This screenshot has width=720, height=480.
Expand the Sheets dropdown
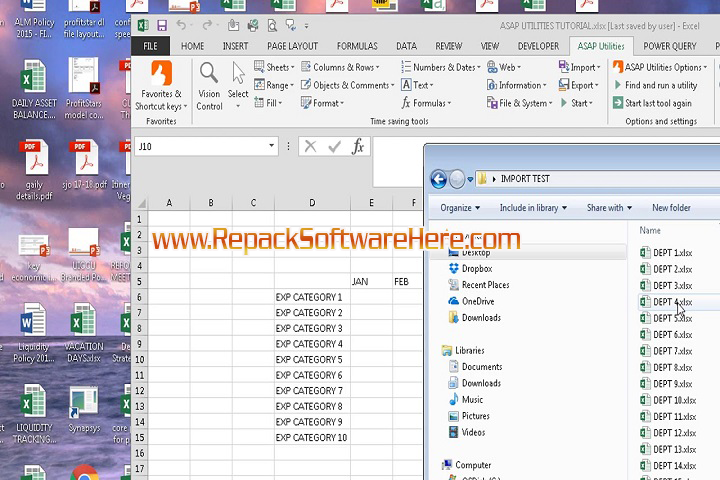[274, 67]
